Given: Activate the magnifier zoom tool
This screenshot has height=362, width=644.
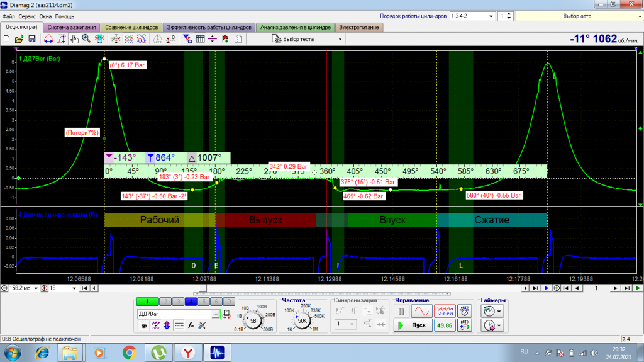Looking at the screenshot, I should tap(86, 39).
